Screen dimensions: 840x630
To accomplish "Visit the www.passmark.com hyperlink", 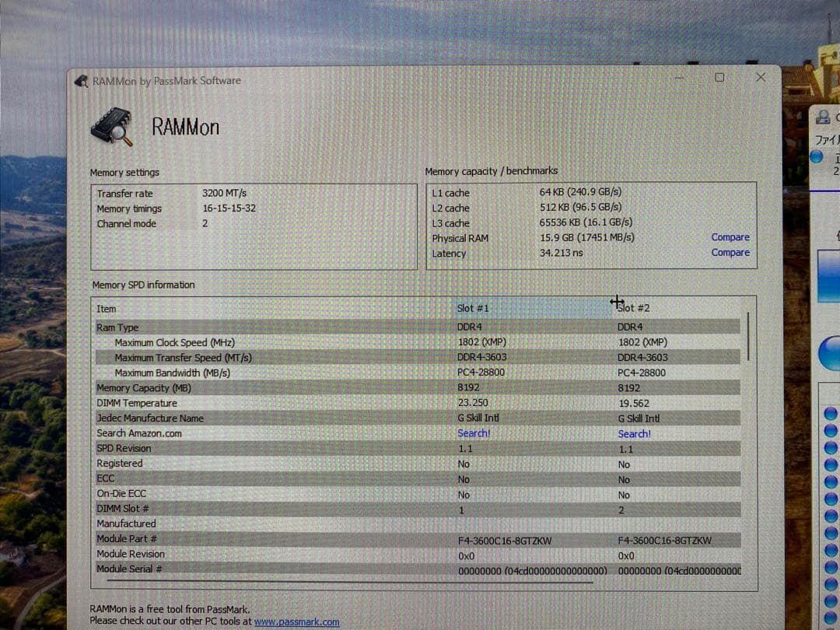I will tap(296, 621).
